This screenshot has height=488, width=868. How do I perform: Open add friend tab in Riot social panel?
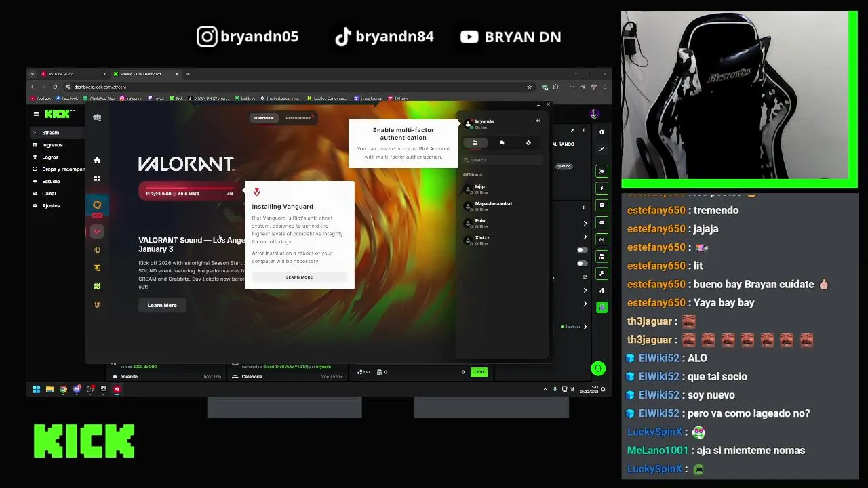[528, 143]
